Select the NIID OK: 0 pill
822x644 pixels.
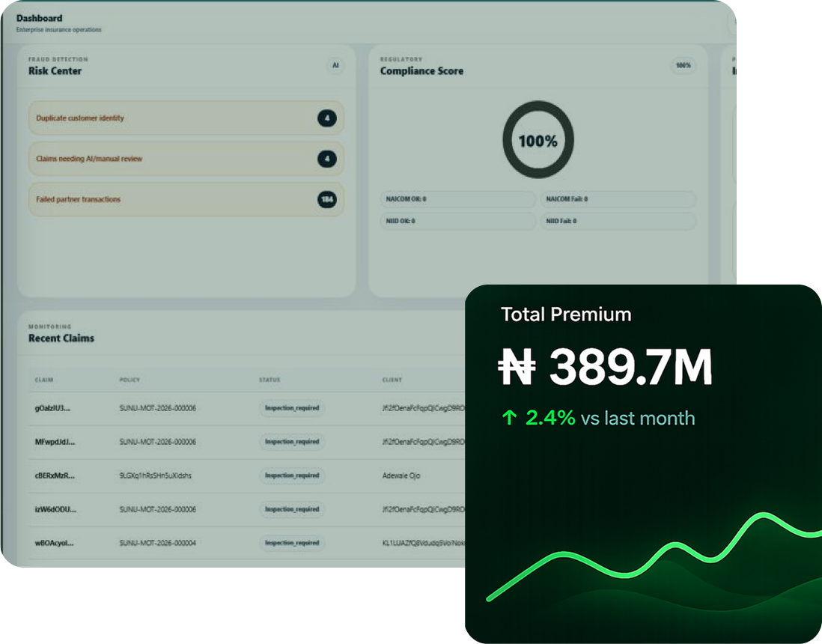[x=457, y=222]
